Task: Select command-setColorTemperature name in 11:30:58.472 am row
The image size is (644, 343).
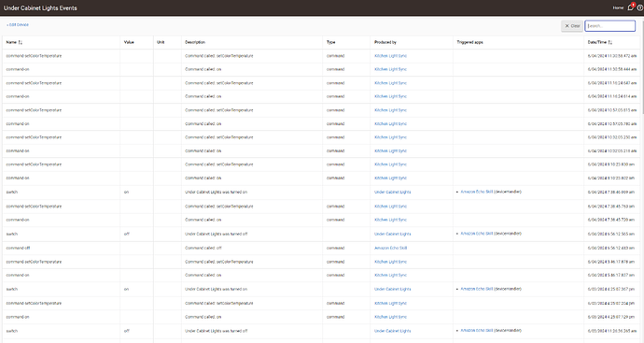Action: click(34, 56)
